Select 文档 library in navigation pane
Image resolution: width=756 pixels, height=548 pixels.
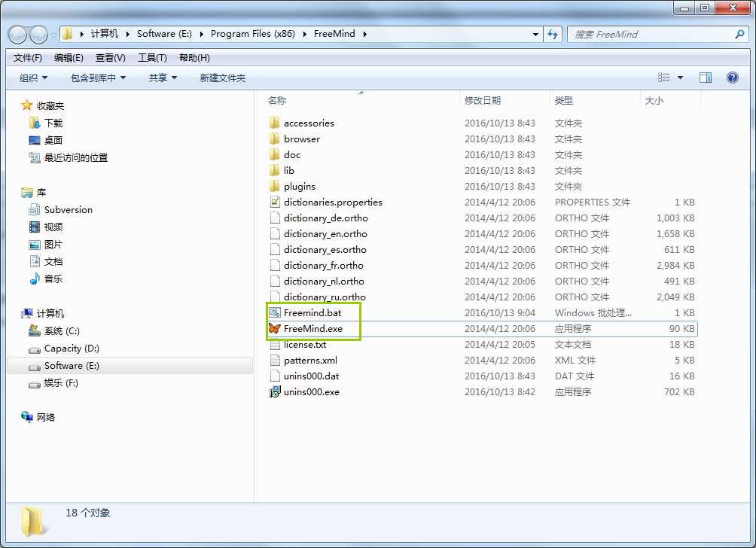click(53, 262)
